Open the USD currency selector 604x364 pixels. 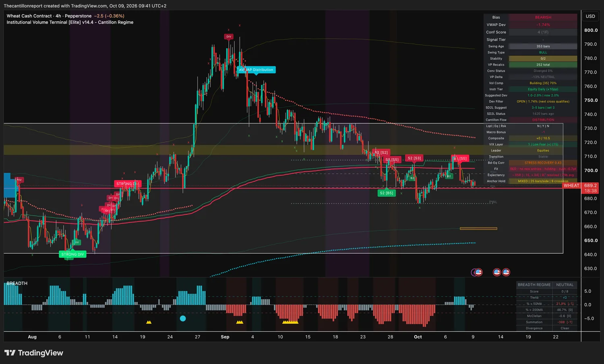tap(590, 16)
